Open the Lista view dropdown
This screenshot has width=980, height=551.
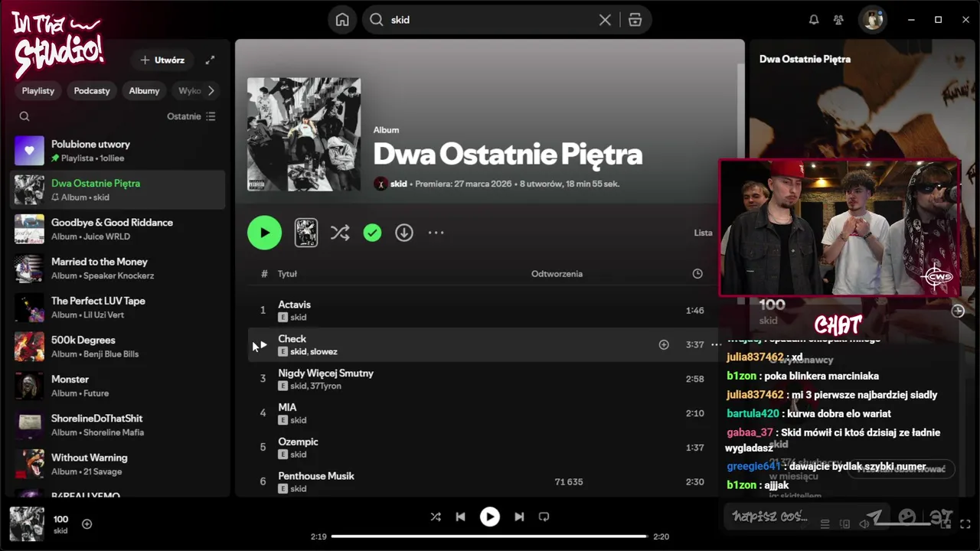coord(703,233)
